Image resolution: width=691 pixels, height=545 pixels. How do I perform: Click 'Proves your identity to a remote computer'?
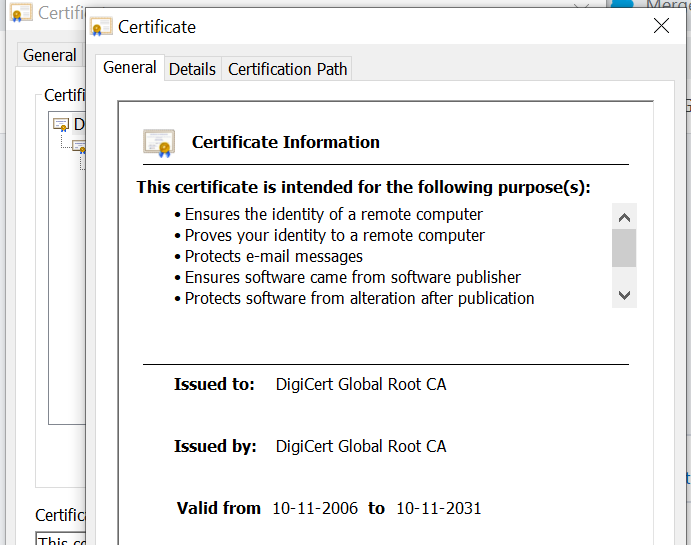(x=334, y=236)
